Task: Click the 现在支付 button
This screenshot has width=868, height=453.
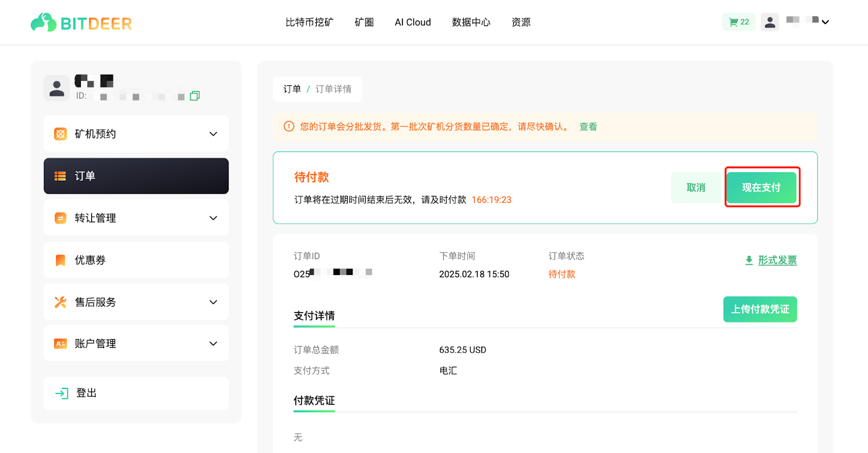Action: (x=762, y=188)
